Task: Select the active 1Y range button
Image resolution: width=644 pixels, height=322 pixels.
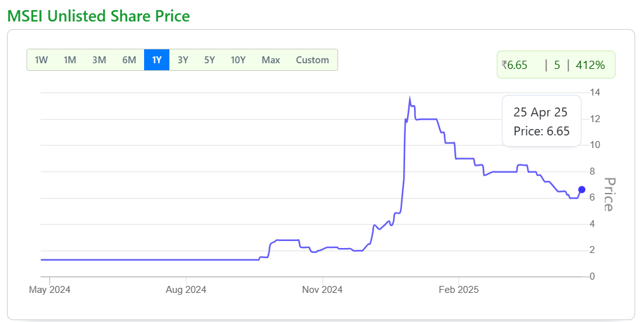Action: [157, 60]
